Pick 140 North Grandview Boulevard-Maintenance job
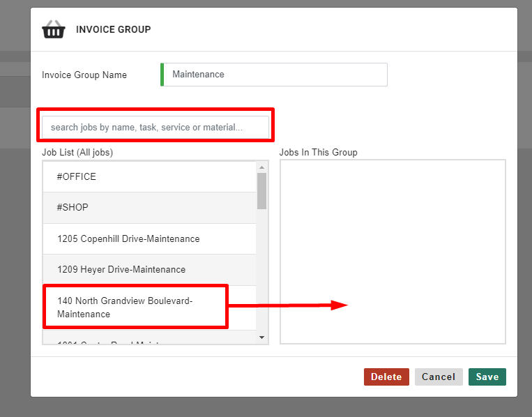 (x=150, y=308)
